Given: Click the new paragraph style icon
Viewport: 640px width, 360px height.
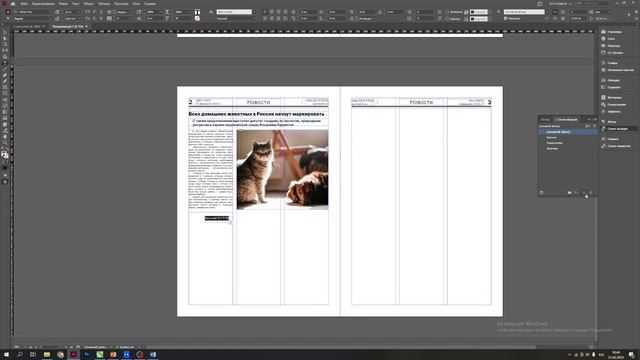Looking at the screenshot, I should 584,193.
